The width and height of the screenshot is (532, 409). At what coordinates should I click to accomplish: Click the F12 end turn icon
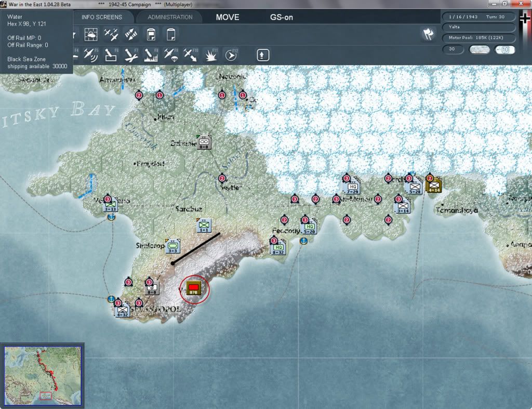click(231, 55)
